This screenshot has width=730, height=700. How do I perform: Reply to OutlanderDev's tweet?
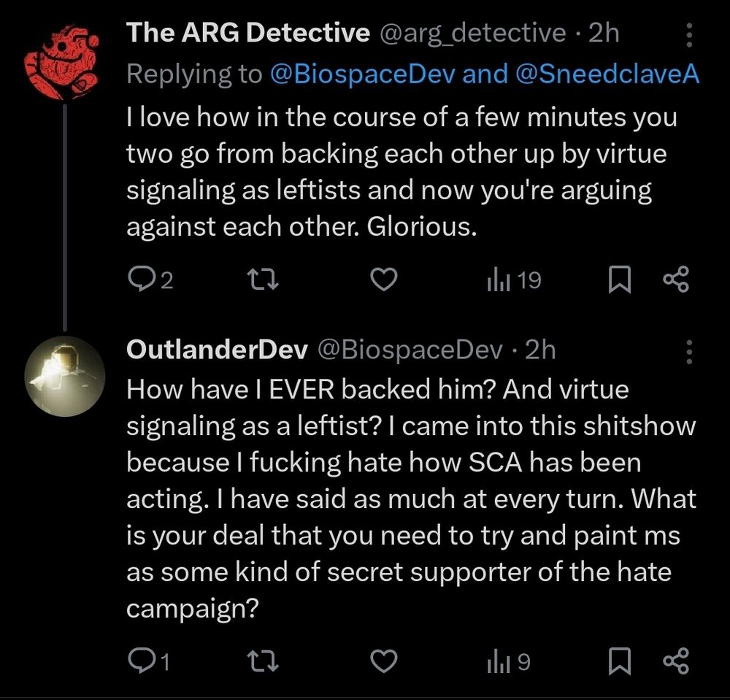point(140,662)
